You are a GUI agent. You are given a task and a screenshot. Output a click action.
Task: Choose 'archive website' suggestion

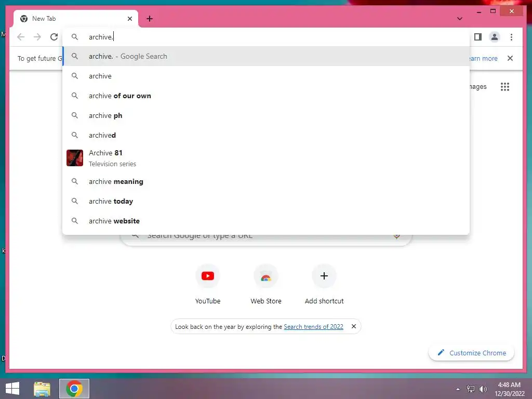pyautogui.click(x=266, y=221)
